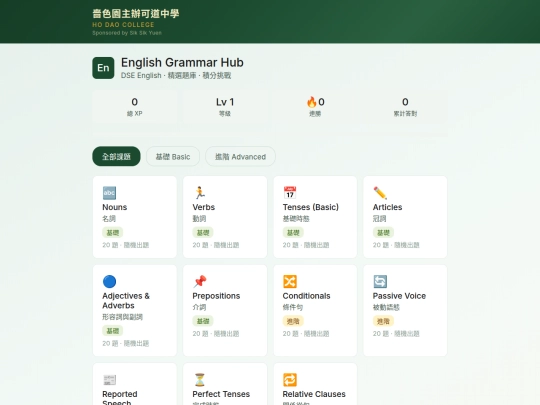This screenshot has height=405, width=540.
Task: Click the Passive Voice refresh arrows icon
Action: 380,281
